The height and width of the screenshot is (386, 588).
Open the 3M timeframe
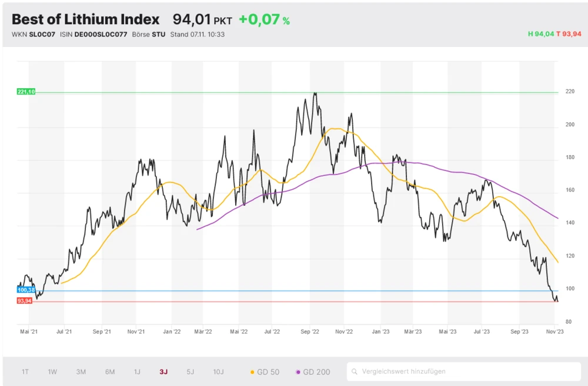tap(81, 371)
